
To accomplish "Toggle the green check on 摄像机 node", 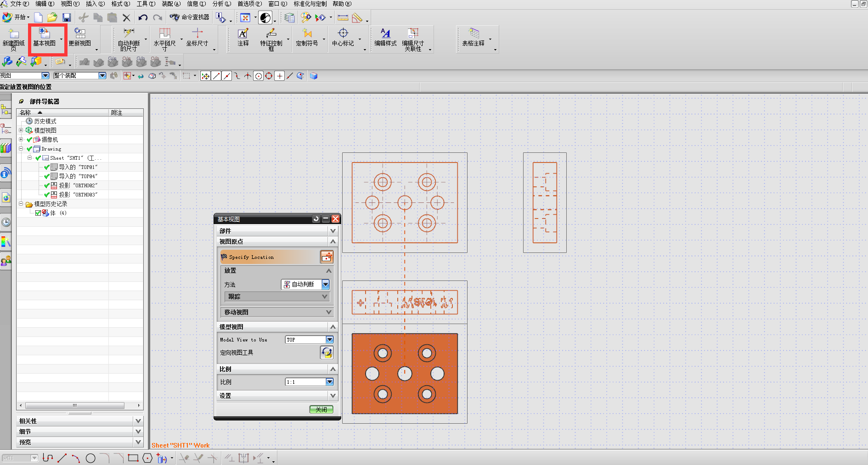I will tap(29, 140).
